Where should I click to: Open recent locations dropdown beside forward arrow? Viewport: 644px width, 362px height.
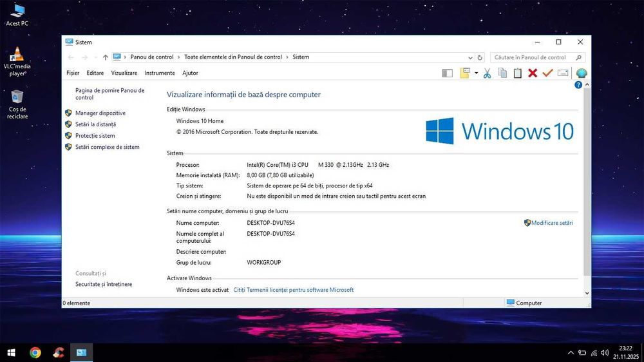[96, 57]
